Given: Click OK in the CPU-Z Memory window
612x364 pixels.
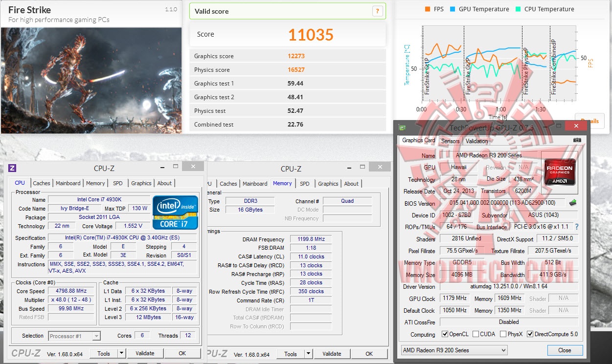Looking at the screenshot, I should click(369, 354).
